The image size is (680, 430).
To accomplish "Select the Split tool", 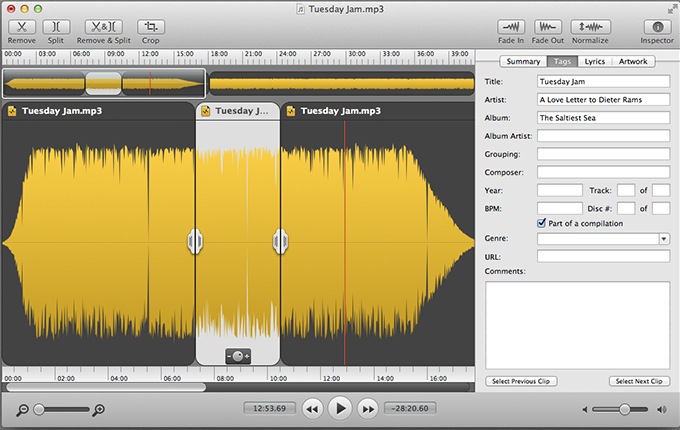I will point(56,26).
